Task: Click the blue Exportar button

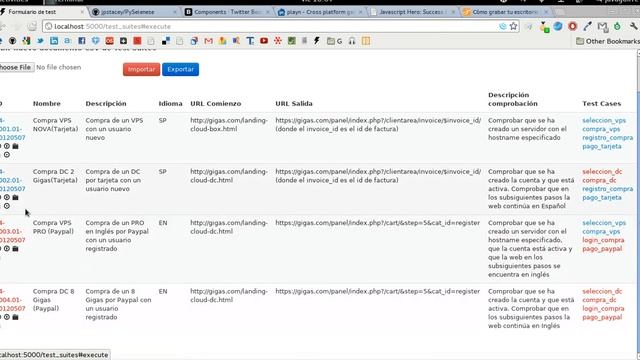Action: point(180,69)
